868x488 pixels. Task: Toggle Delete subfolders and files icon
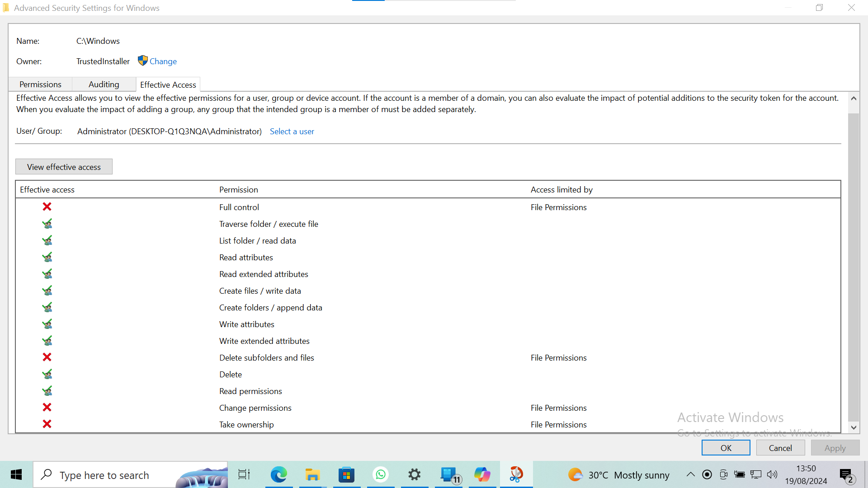coord(47,357)
